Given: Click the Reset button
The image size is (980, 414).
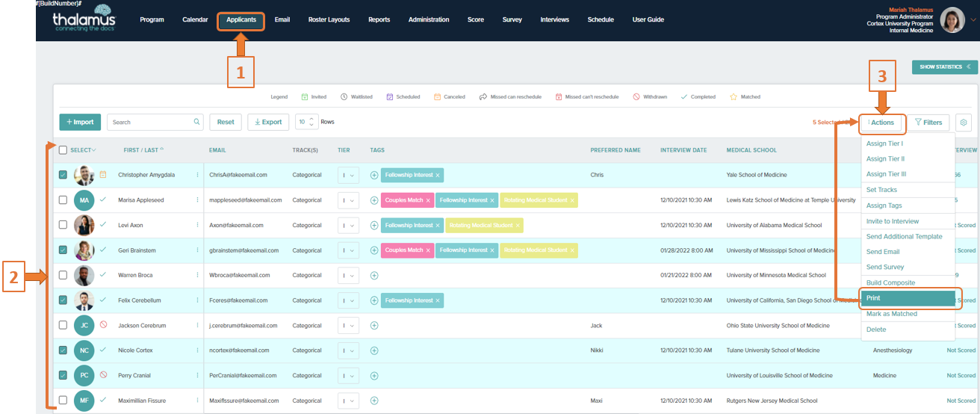Looking at the screenshot, I should 226,122.
